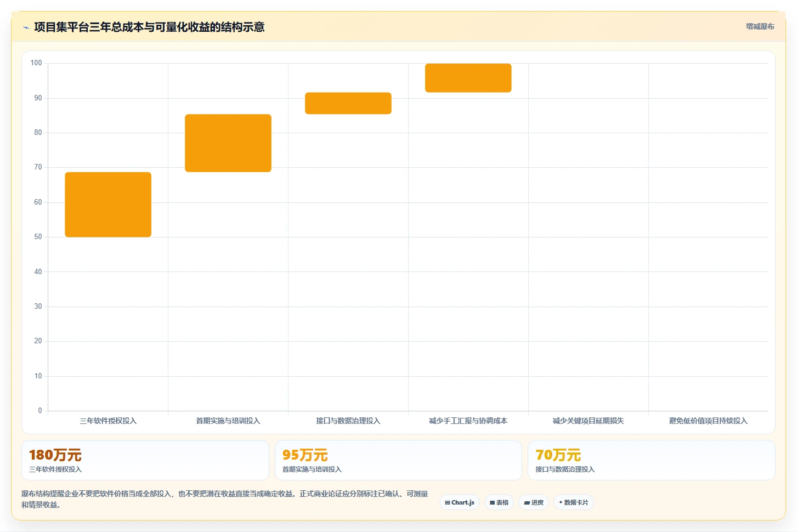Click the x-axis label 避免低价值项目持续投入

click(x=708, y=421)
